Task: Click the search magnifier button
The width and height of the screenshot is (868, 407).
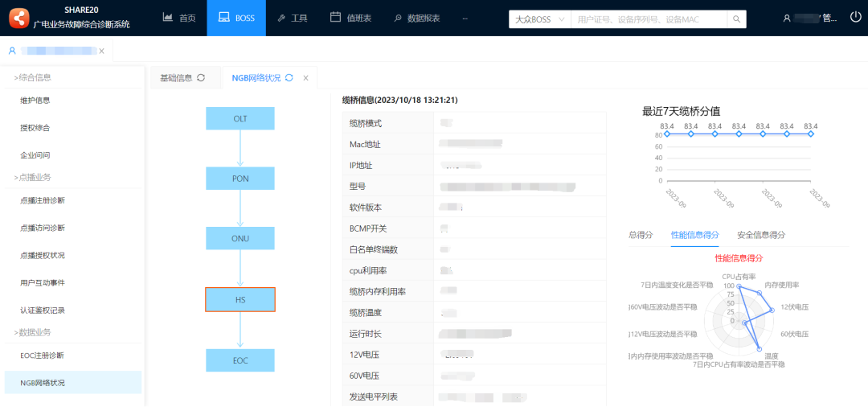Action: tap(736, 18)
